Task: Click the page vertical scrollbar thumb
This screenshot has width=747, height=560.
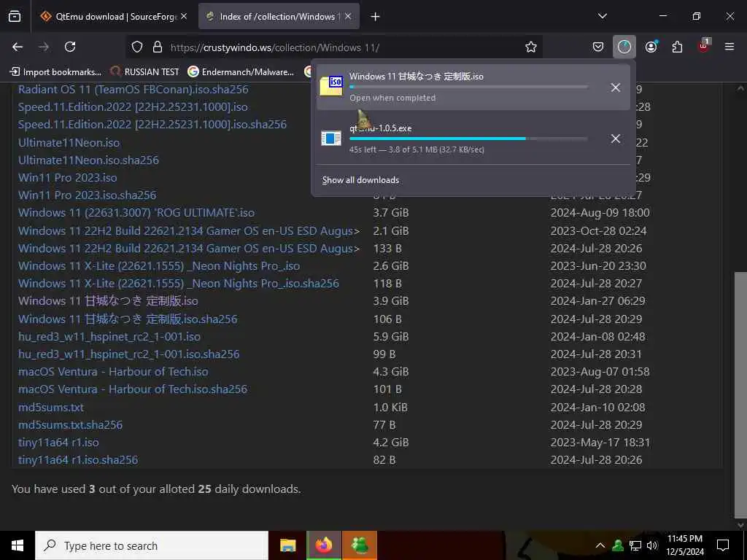Action: 741,394
